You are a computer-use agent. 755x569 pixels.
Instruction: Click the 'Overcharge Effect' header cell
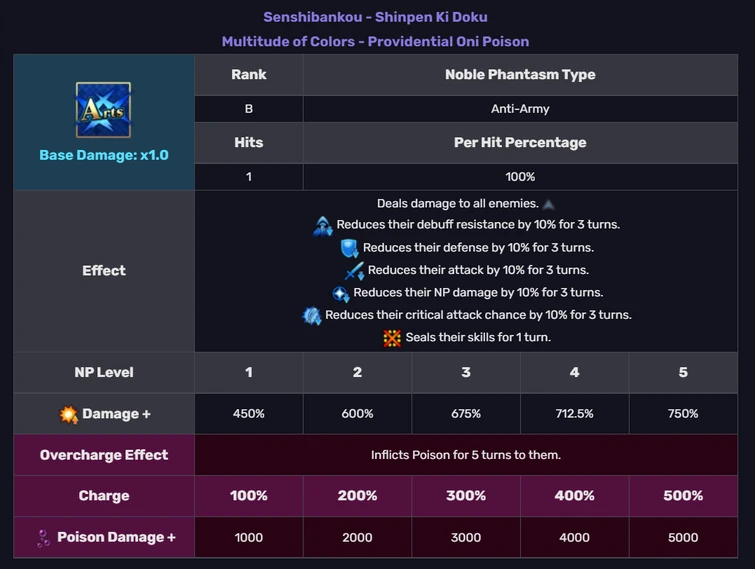click(104, 455)
